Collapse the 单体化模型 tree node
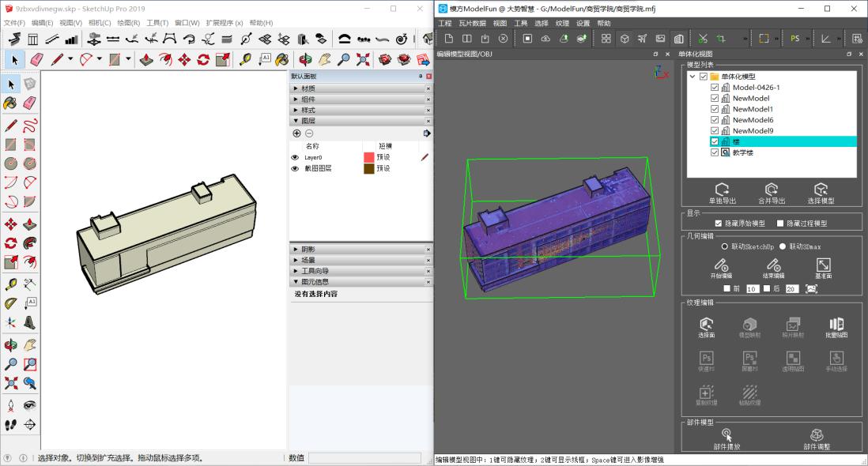Viewport: 868px width, 466px height. pyautogui.click(x=693, y=77)
